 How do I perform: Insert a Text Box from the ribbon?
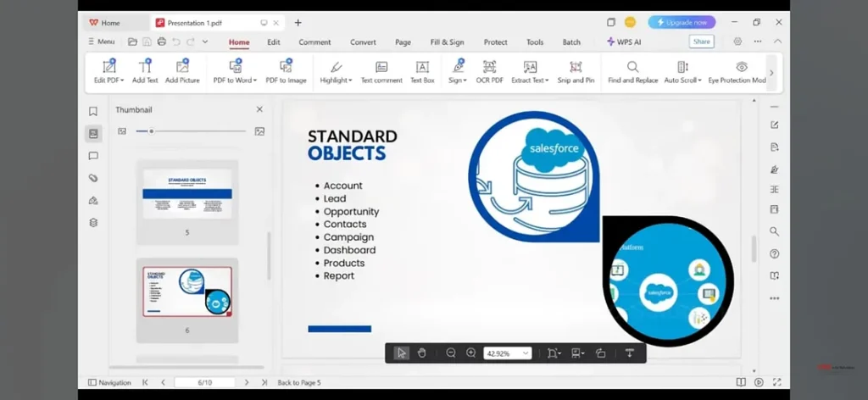[422, 67]
